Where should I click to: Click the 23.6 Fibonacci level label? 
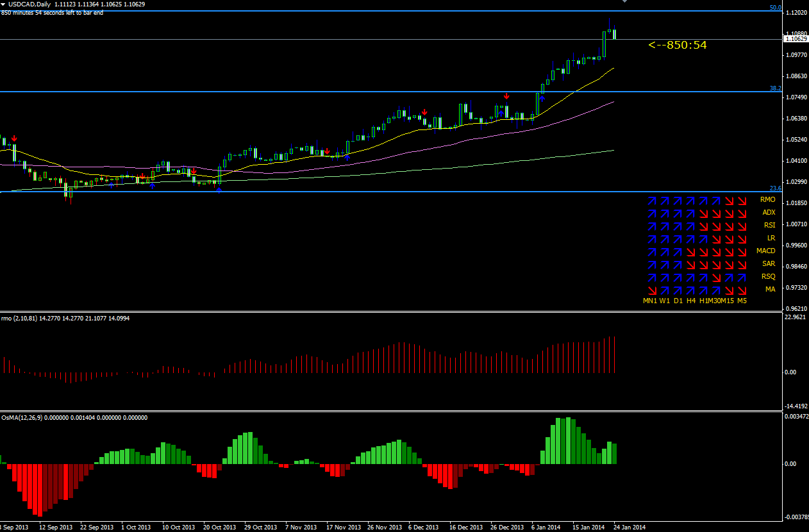tap(775, 188)
